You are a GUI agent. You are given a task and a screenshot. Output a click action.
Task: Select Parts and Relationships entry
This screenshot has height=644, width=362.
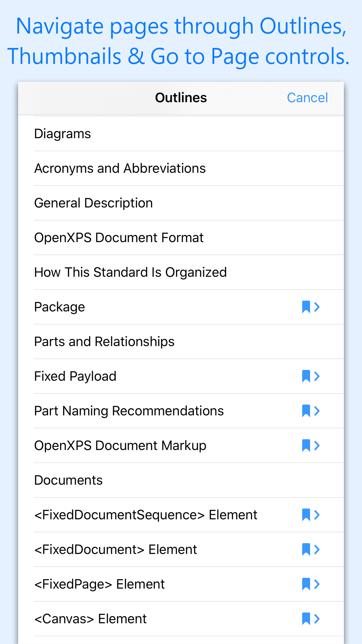point(104,342)
